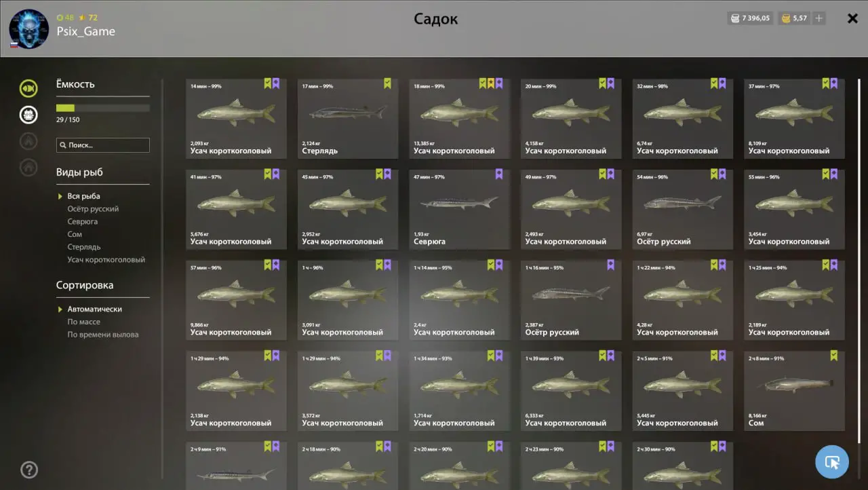
Task: Show only Стерлядь in the list
Action: (84, 247)
